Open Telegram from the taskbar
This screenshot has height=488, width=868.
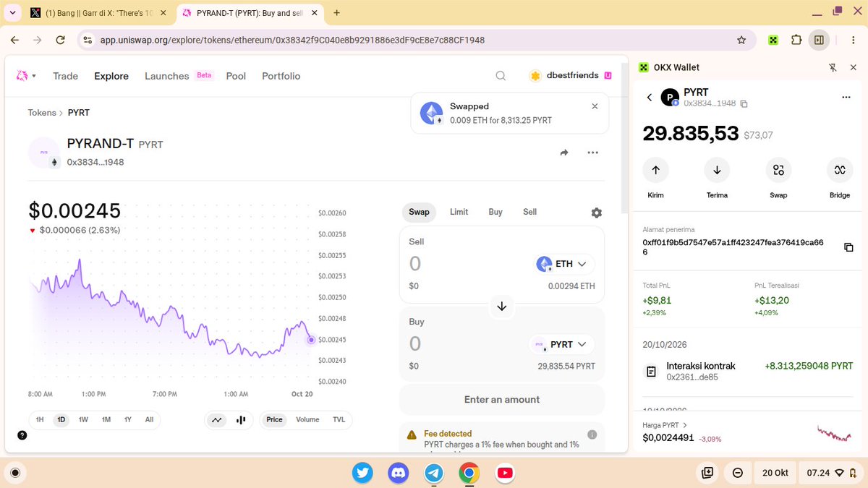pos(434,473)
